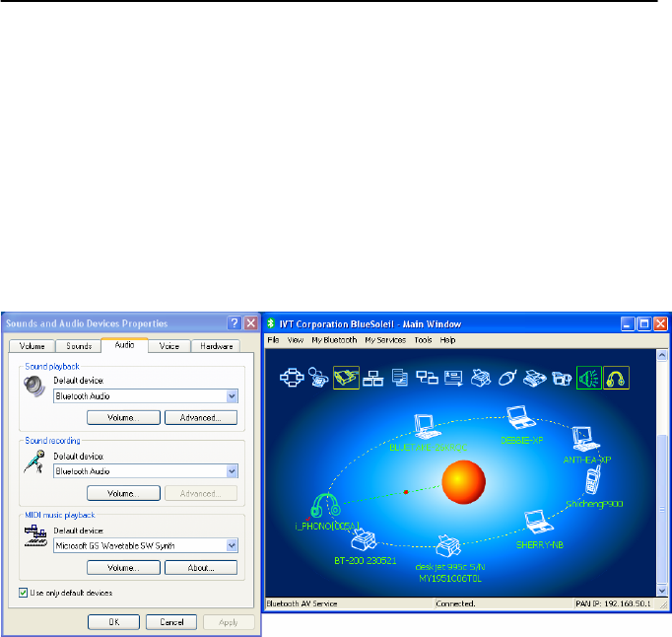Click the Bluetooth logo in BlueSoleil title bar
672x637 pixels.
coord(270,323)
